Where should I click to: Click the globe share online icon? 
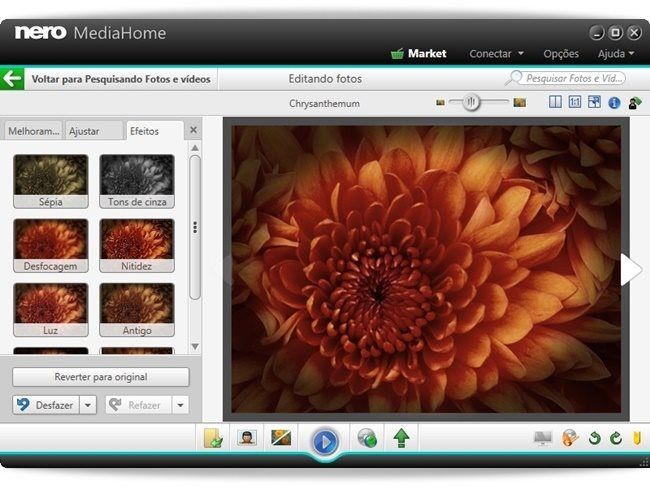click(367, 438)
